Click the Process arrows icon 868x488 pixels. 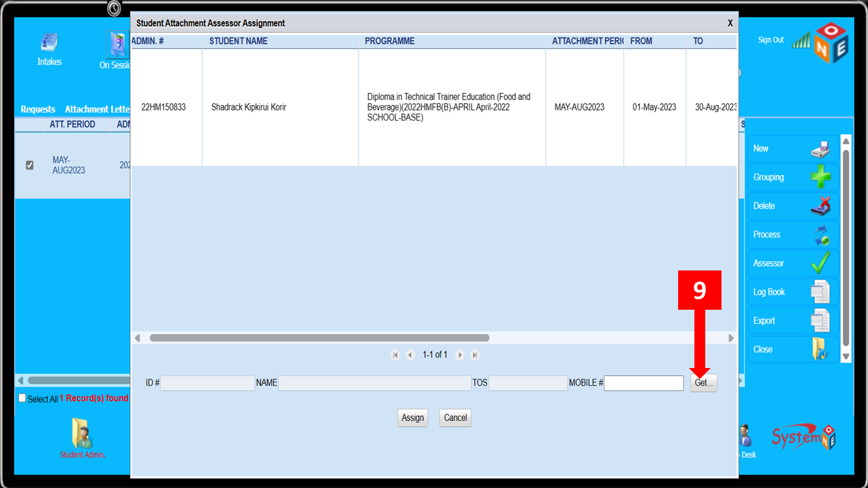click(x=820, y=235)
